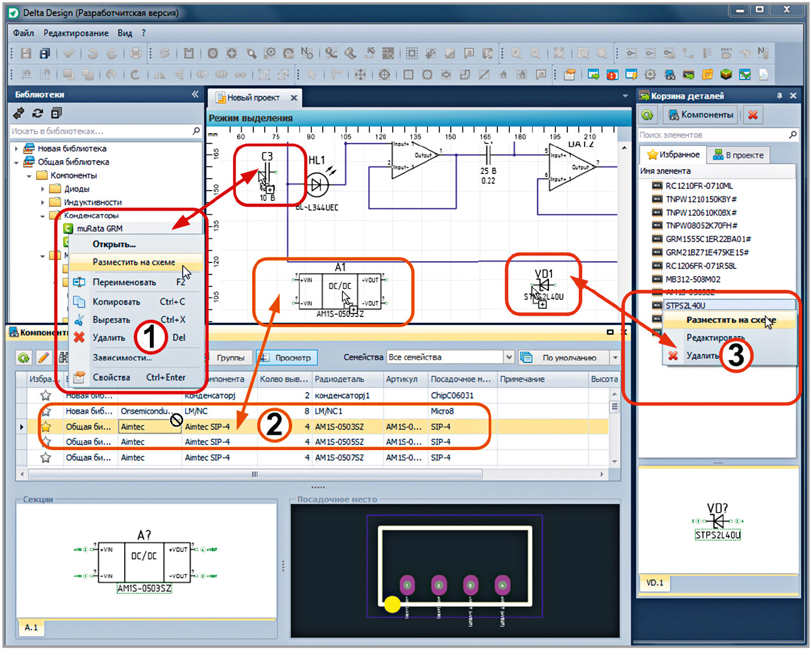The width and height of the screenshot is (812, 650).
Task: Expand the Новая библиотека tree node
Action: [17, 149]
